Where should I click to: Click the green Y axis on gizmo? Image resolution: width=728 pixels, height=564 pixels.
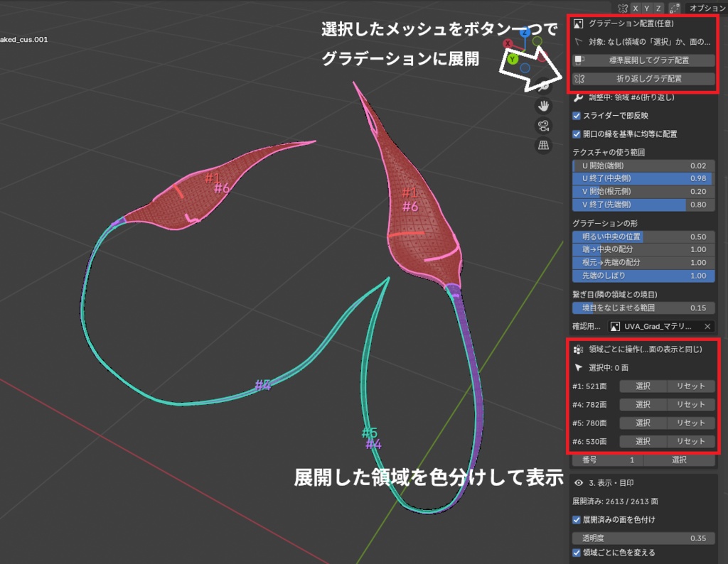513,59
